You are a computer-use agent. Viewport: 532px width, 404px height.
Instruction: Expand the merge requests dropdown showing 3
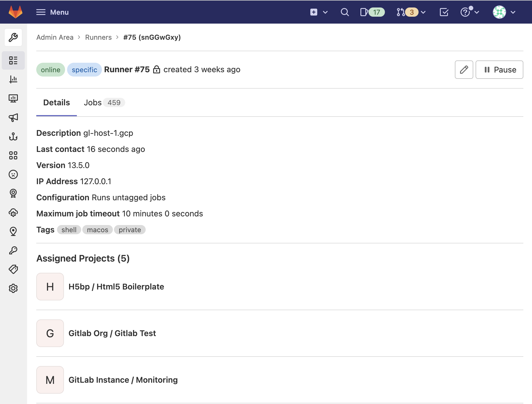coord(411,12)
